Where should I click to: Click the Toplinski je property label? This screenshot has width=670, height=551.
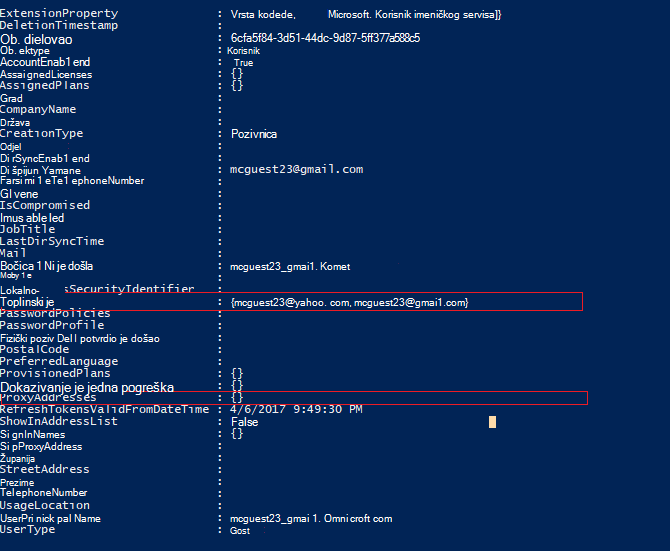pos(27,302)
